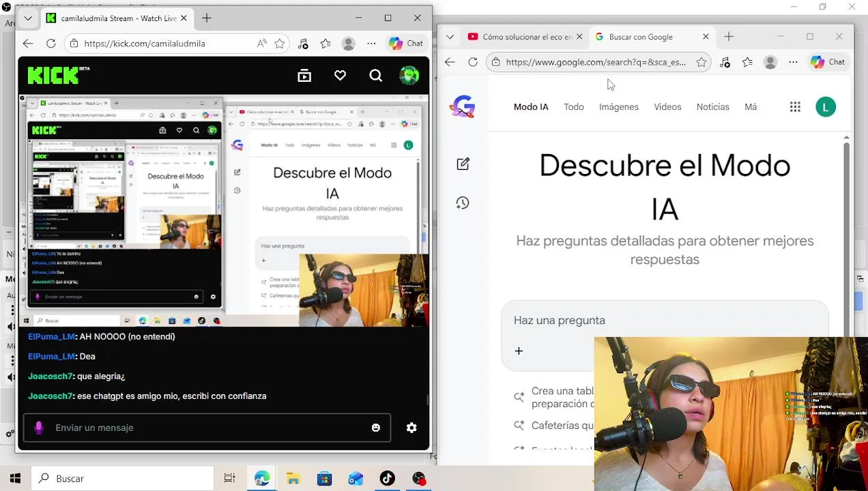Click the Google G logo
Viewport: 868px width, 491px height.
[x=463, y=107]
